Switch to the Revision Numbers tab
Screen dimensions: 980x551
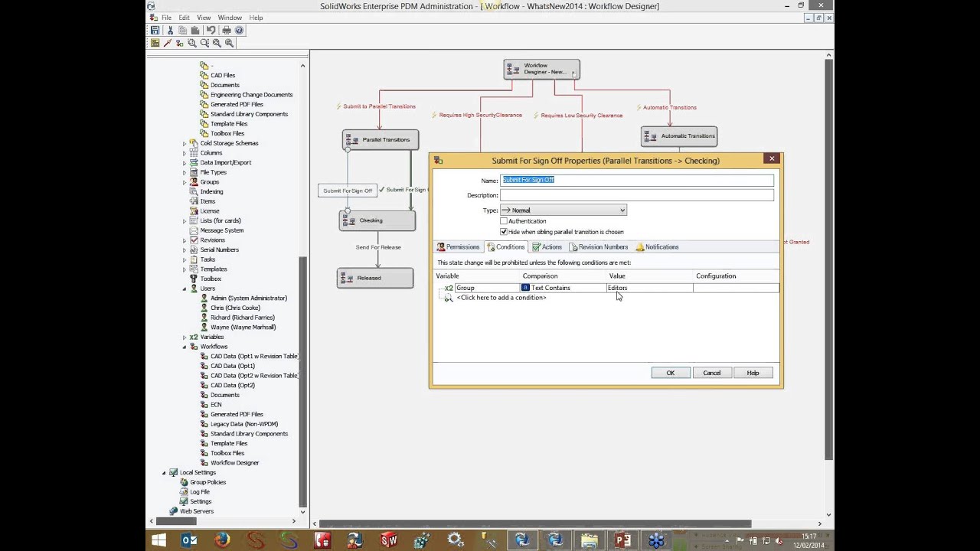pos(598,247)
